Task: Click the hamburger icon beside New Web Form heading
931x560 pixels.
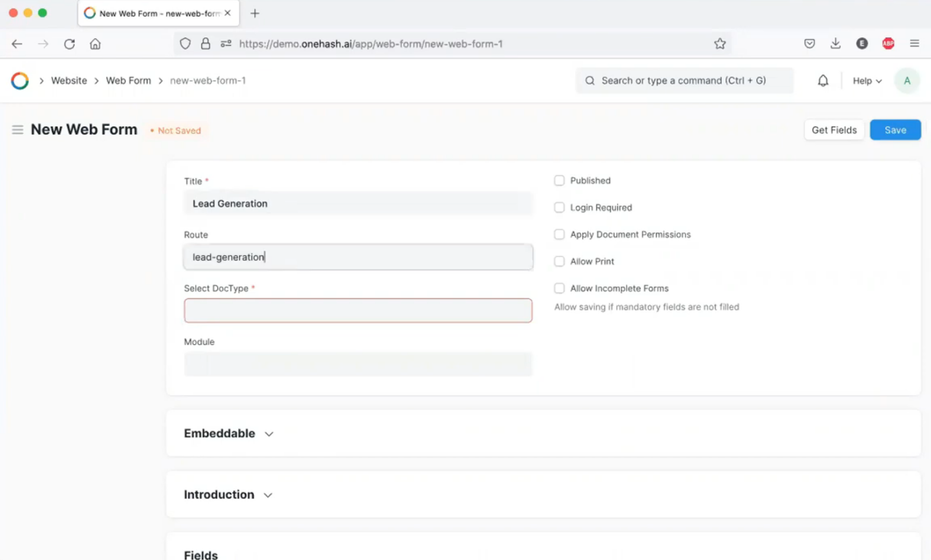Action: click(x=17, y=130)
